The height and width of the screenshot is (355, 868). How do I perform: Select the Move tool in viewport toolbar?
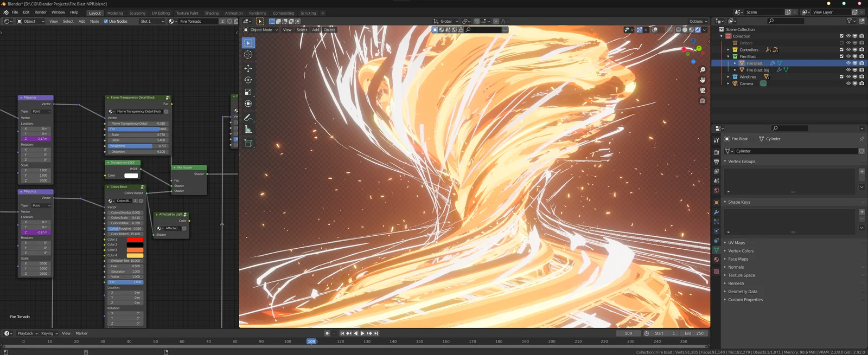point(248,68)
